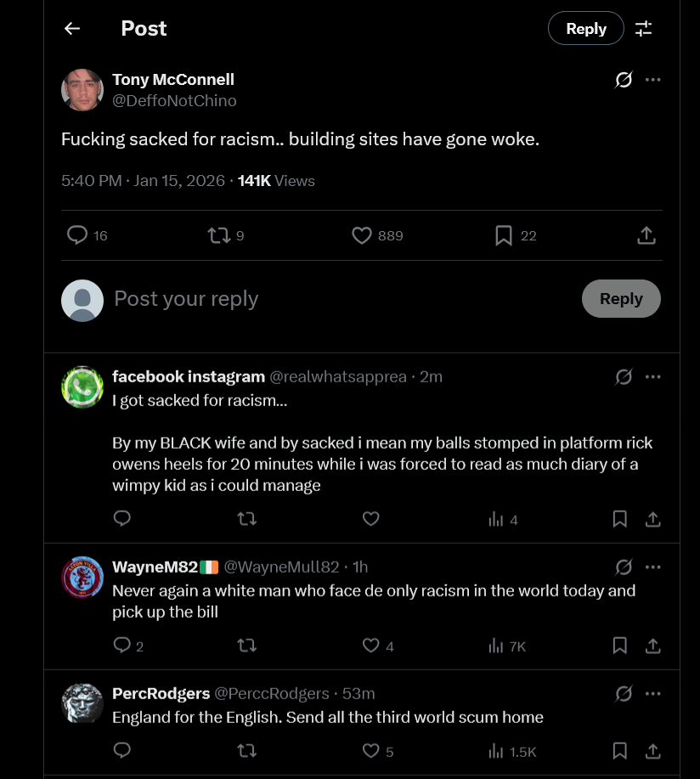Click the Post your reply field
The image size is (700, 779).
(340, 299)
